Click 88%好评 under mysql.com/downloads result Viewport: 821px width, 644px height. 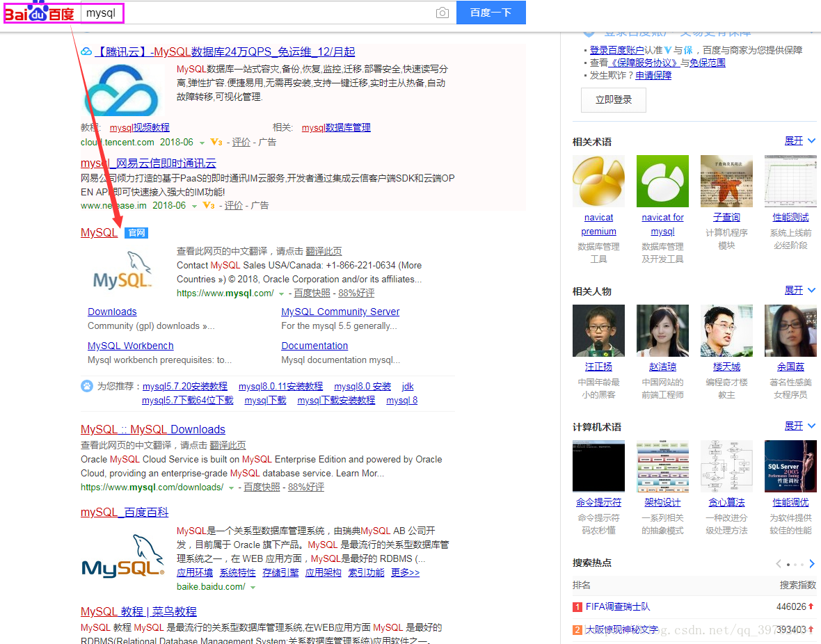point(305,488)
